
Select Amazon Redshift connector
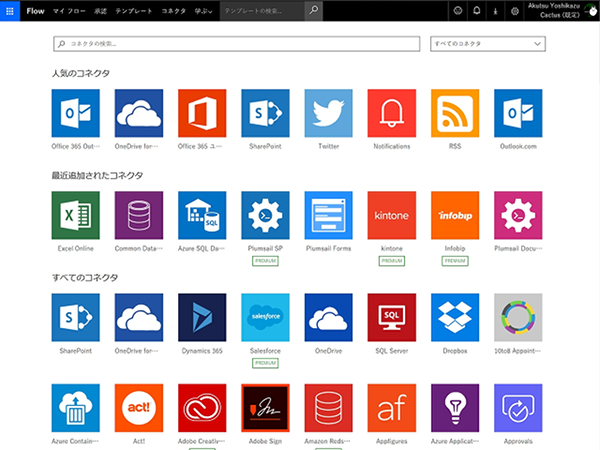pyautogui.click(x=328, y=408)
